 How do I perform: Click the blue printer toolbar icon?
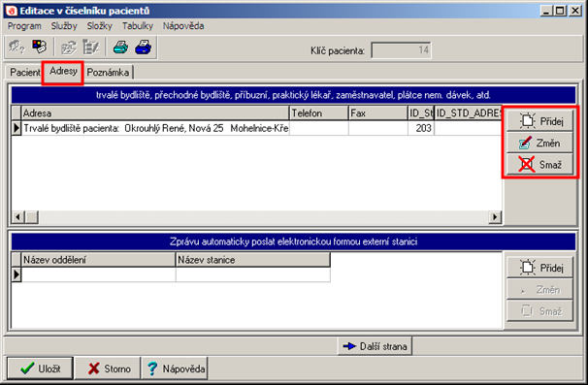point(144,48)
